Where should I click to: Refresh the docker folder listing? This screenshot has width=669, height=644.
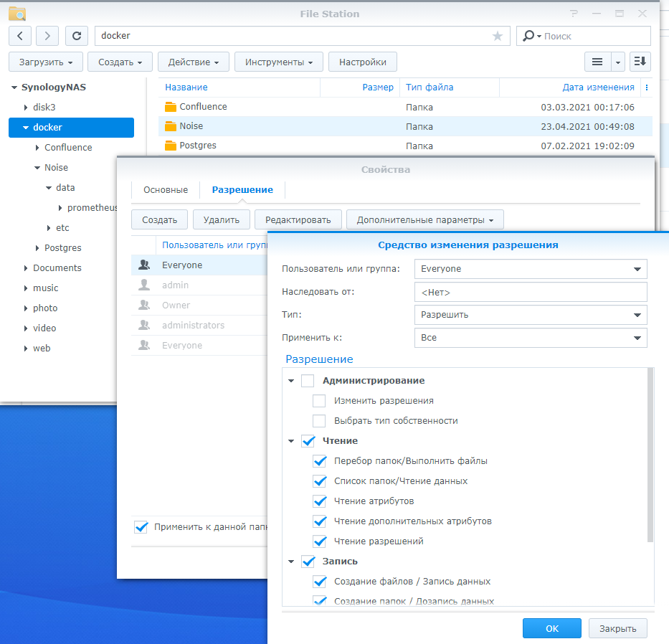click(77, 36)
